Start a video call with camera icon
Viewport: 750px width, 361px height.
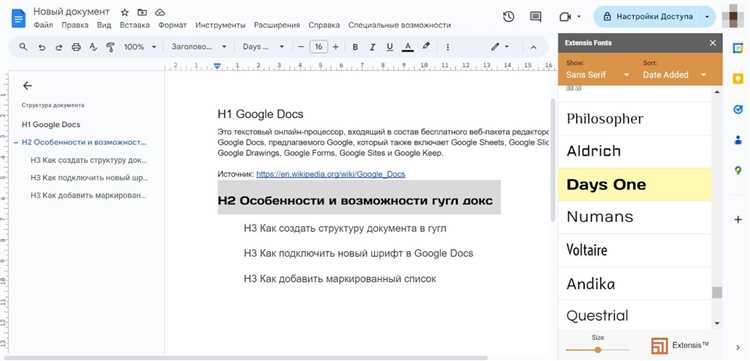(x=565, y=17)
